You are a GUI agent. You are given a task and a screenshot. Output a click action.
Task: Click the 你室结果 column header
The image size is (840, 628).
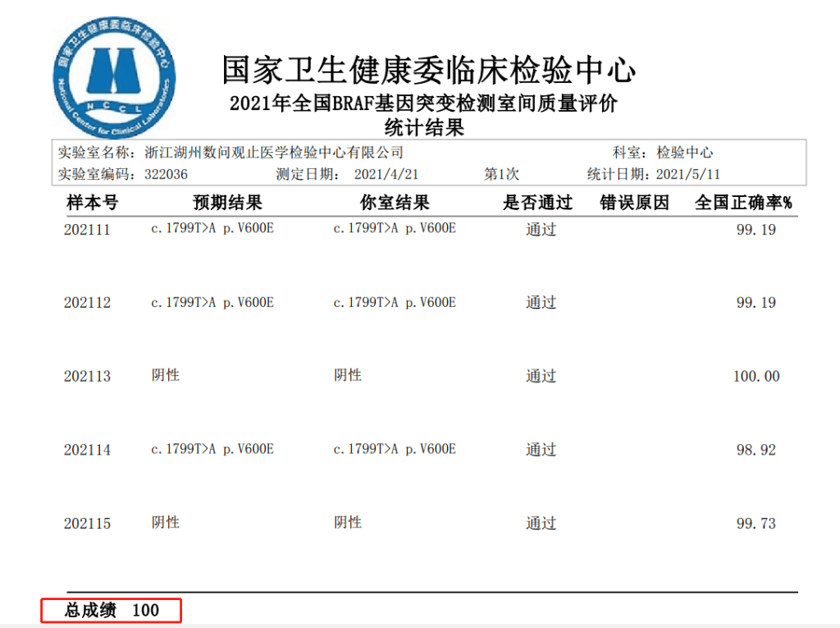395,203
